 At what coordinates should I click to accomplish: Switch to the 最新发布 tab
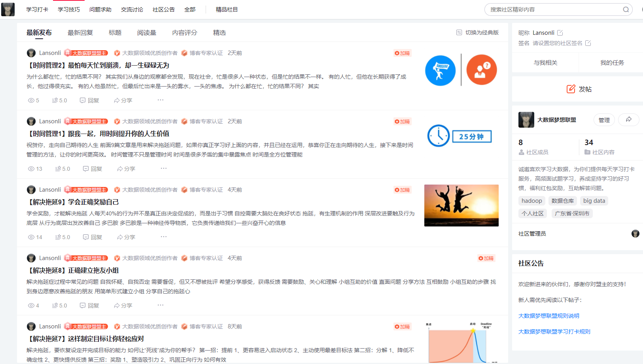[39, 32]
